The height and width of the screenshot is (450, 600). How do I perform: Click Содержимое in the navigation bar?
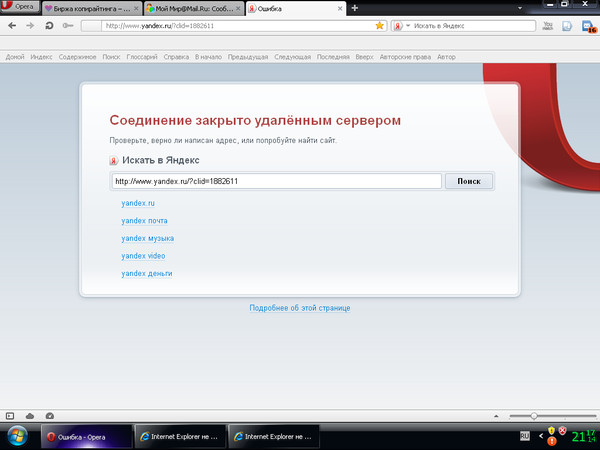(77, 57)
